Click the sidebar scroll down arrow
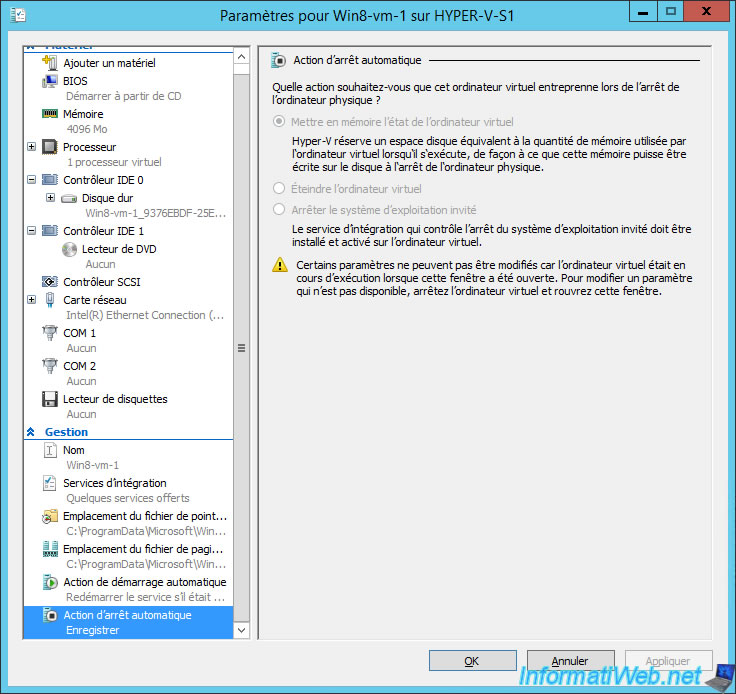The width and height of the screenshot is (736, 694). point(241,630)
